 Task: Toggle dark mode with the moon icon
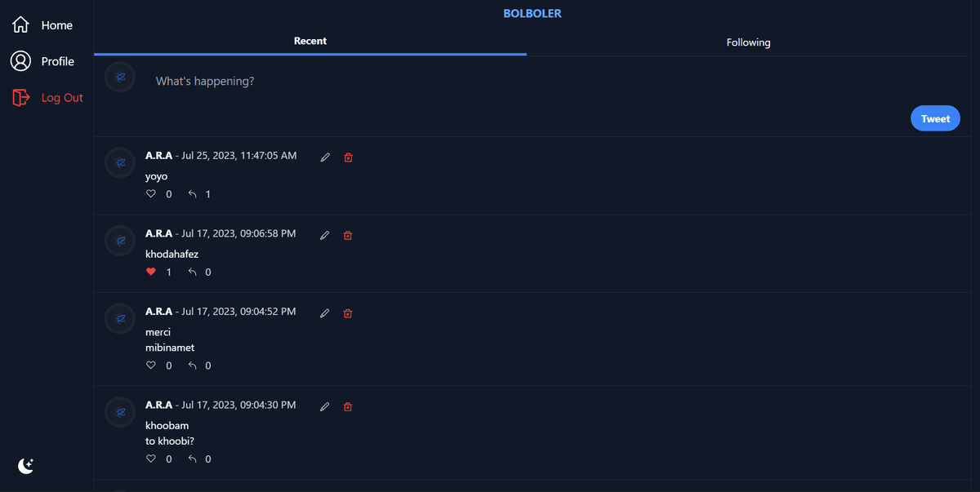[x=26, y=466]
